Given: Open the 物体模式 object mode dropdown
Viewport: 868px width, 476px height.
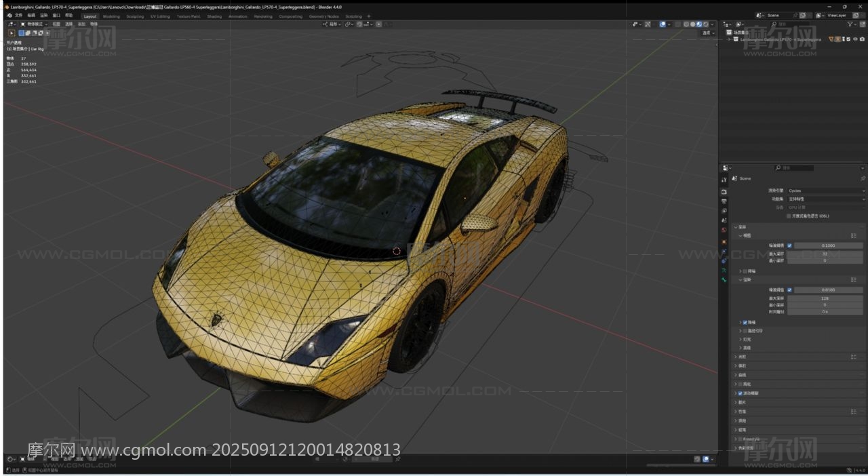Looking at the screenshot, I should (x=34, y=24).
